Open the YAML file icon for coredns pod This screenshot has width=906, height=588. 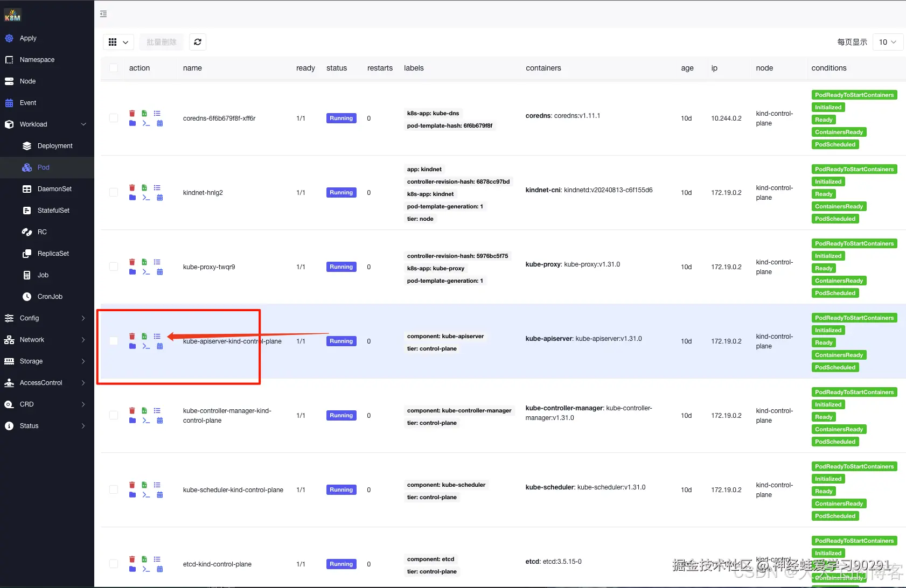(144, 113)
